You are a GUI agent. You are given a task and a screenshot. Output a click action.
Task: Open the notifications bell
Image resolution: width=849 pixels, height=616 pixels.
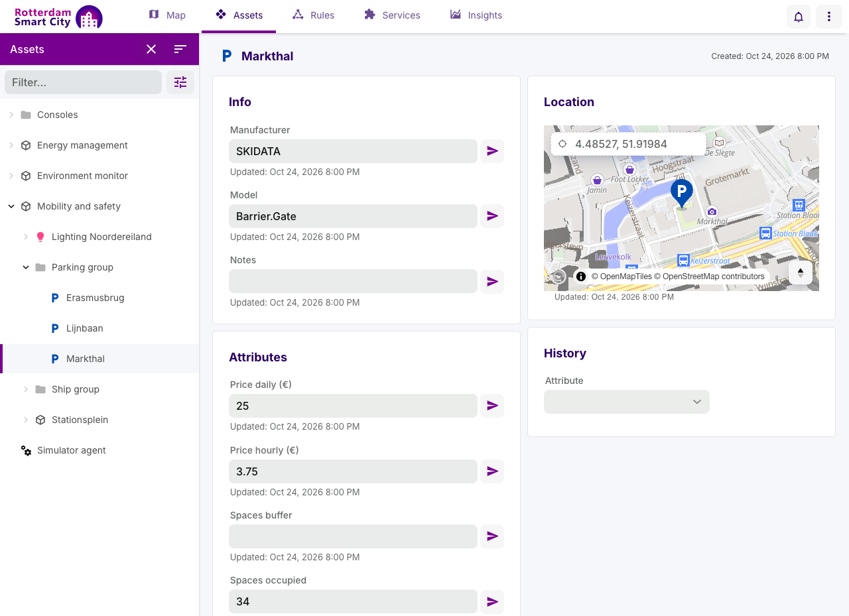tap(799, 17)
